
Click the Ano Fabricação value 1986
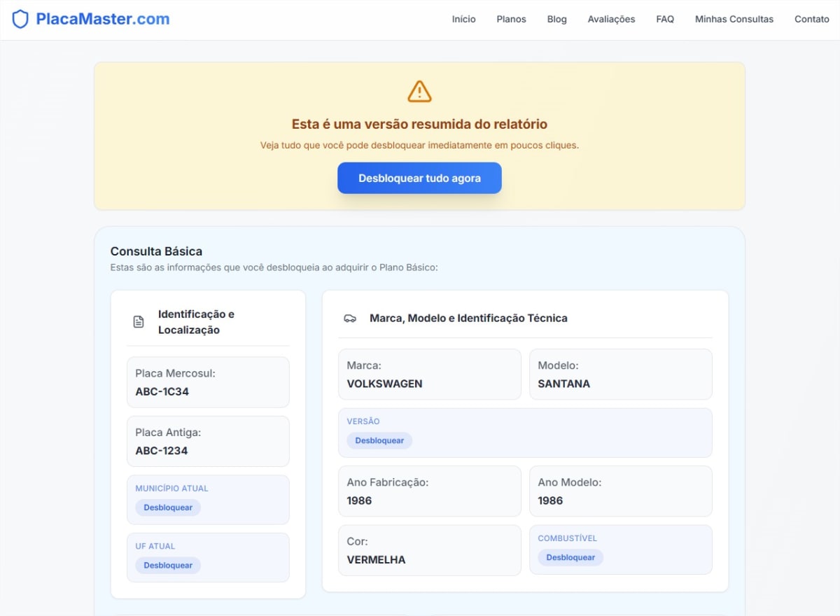(359, 500)
